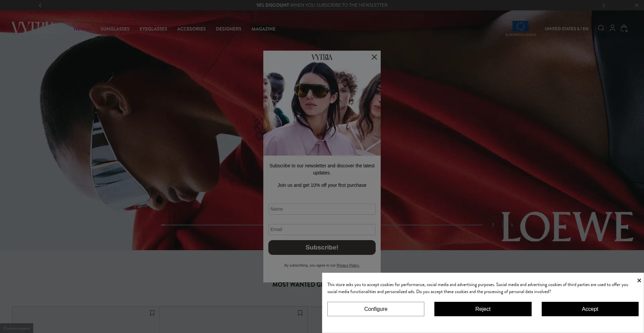Click the Configure cookies button
The width and height of the screenshot is (644, 333).
[376, 309]
